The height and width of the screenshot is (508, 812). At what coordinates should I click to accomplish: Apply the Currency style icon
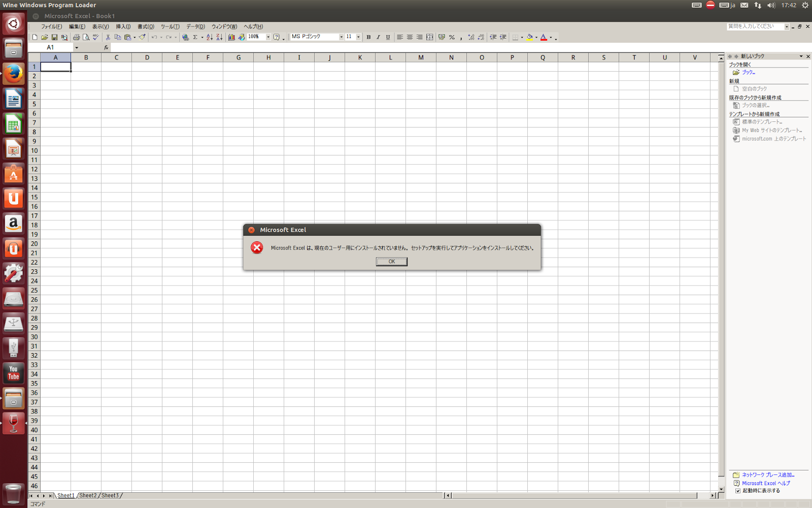point(442,37)
